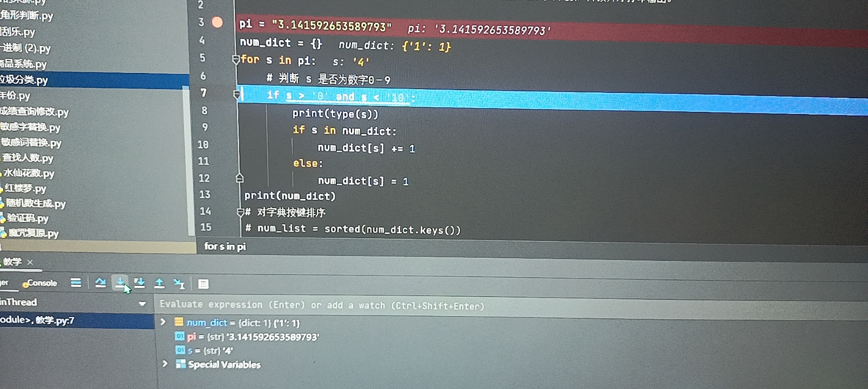Expand the num_dict variable entry
Screen dimensions: 868x389
point(163,322)
